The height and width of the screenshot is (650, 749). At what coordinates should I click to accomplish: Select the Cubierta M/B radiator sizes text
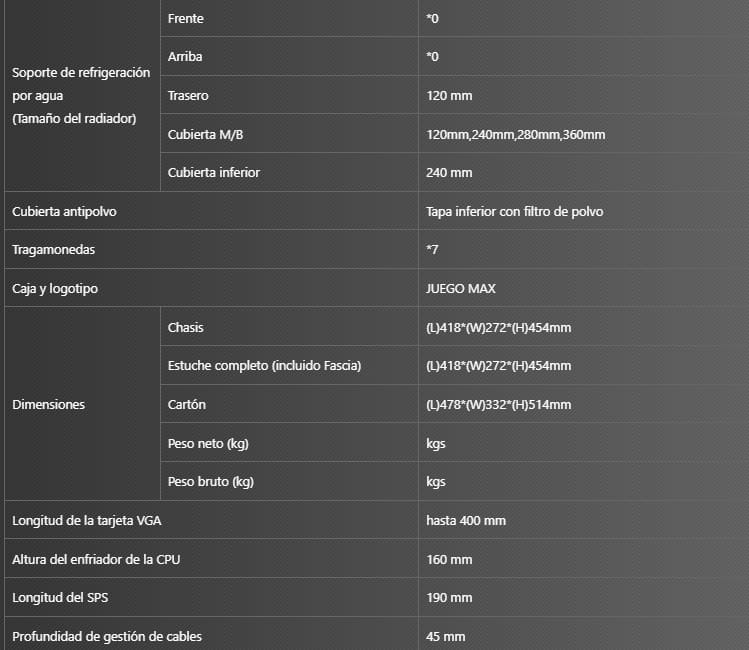[x=515, y=135]
